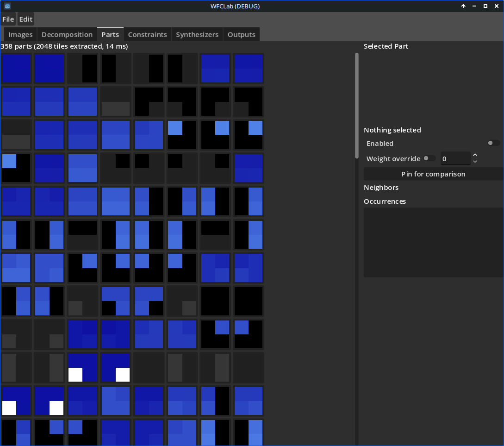
Task: Select the third-row tile with light blue square, seventh column
Action: point(215,135)
